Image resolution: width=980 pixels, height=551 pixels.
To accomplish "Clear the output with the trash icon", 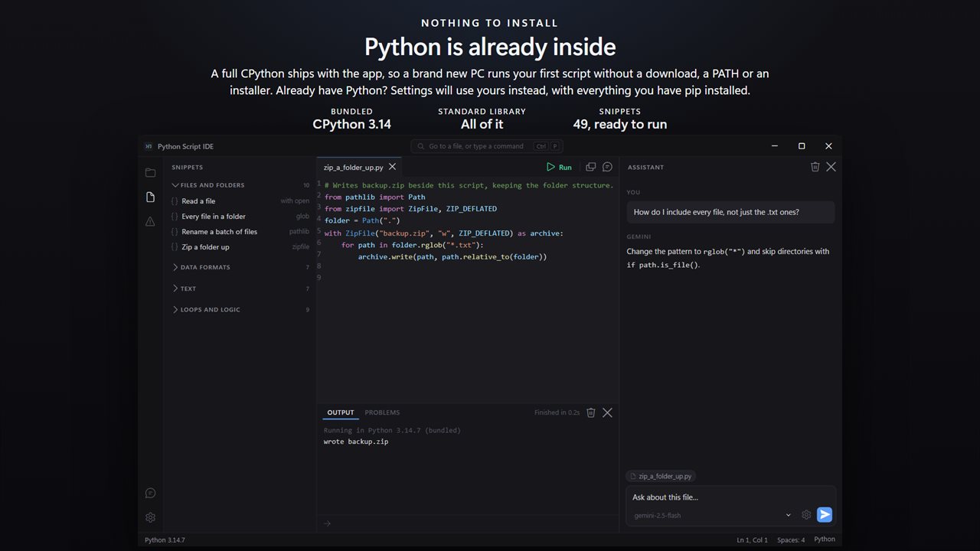I will pos(591,412).
